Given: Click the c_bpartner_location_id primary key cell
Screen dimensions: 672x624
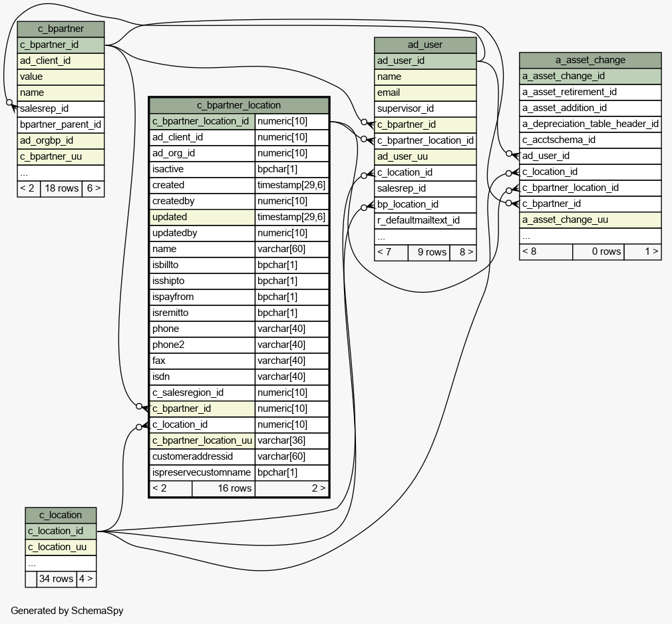Looking at the screenshot, I should pos(202,121).
